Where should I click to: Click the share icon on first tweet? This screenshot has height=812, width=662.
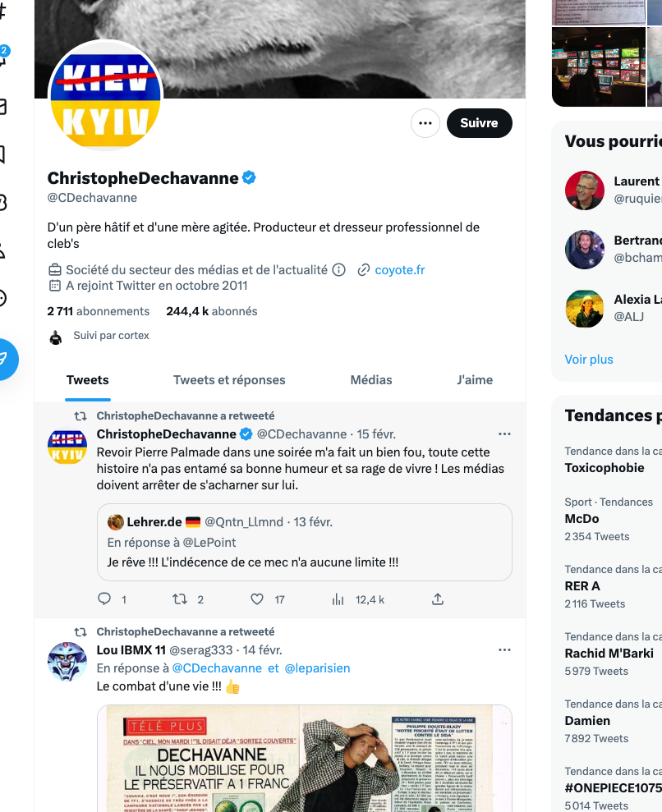(x=438, y=599)
